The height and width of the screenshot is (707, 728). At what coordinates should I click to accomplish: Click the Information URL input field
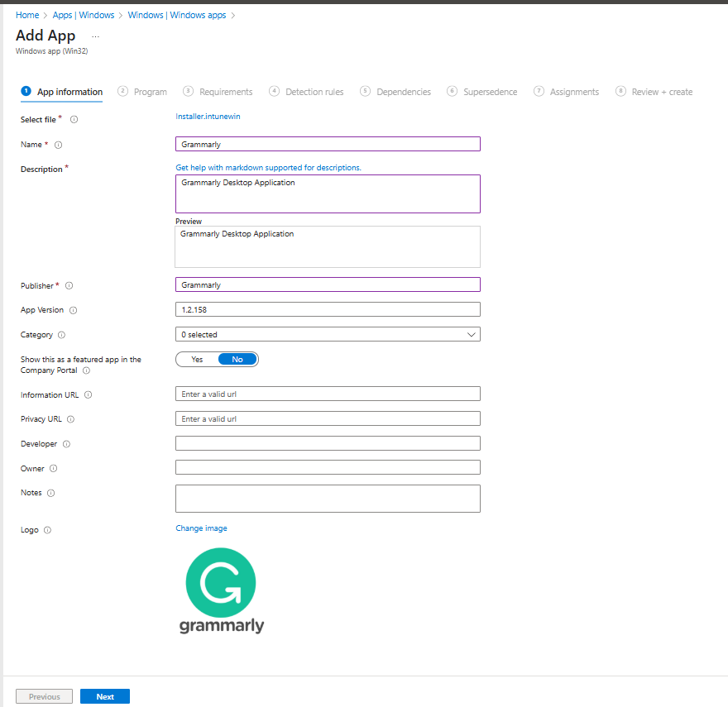pos(328,394)
